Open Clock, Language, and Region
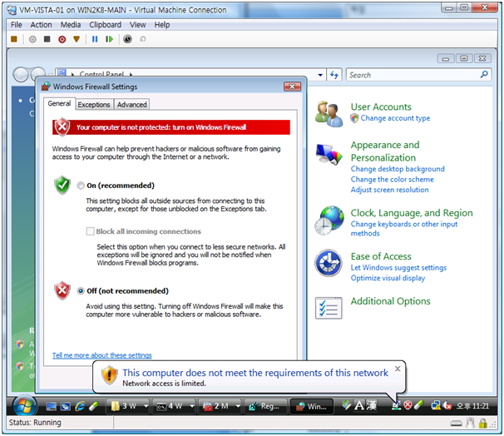This screenshot has width=504, height=436. [x=412, y=213]
